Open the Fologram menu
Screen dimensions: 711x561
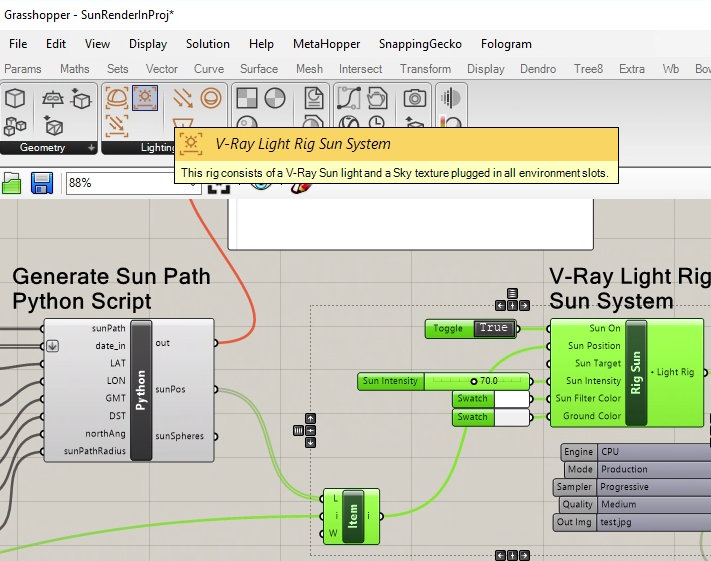click(506, 44)
